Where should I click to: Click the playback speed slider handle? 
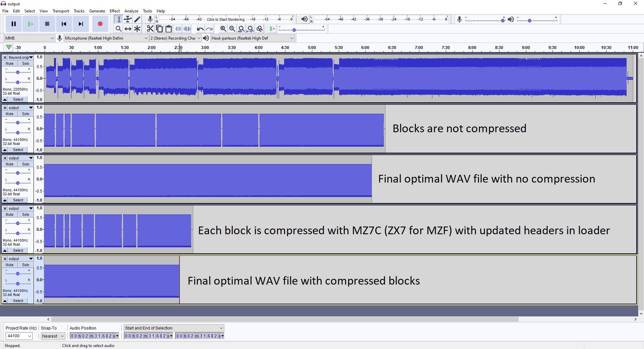(x=294, y=30)
